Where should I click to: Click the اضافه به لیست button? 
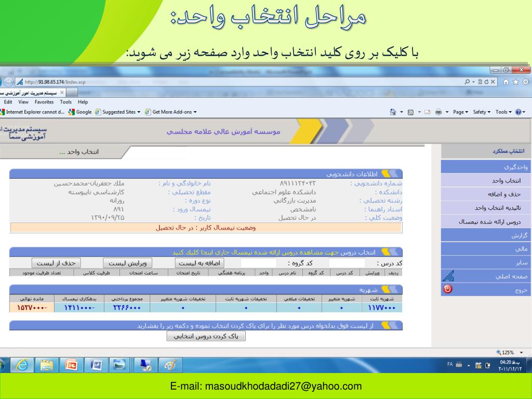click(x=199, y=263)
